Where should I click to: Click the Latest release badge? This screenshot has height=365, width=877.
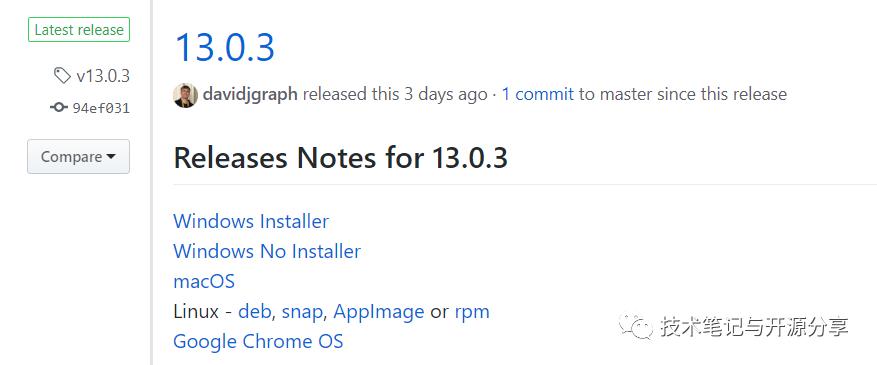pyautogui.click(x=79, y=30)
